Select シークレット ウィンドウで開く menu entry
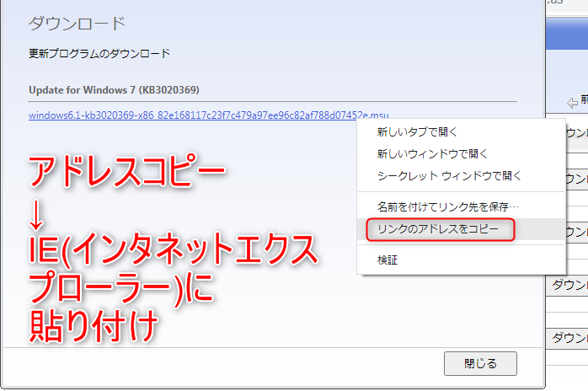This screenshot has width=588, height=391. tap(462, 175)
